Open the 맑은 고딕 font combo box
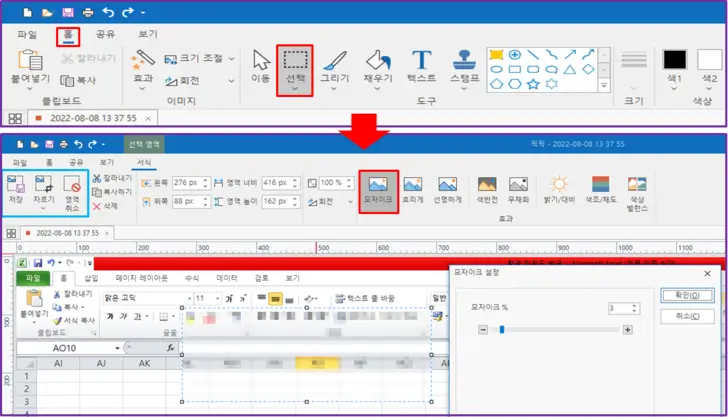728x417 pixels. point(148,298)
